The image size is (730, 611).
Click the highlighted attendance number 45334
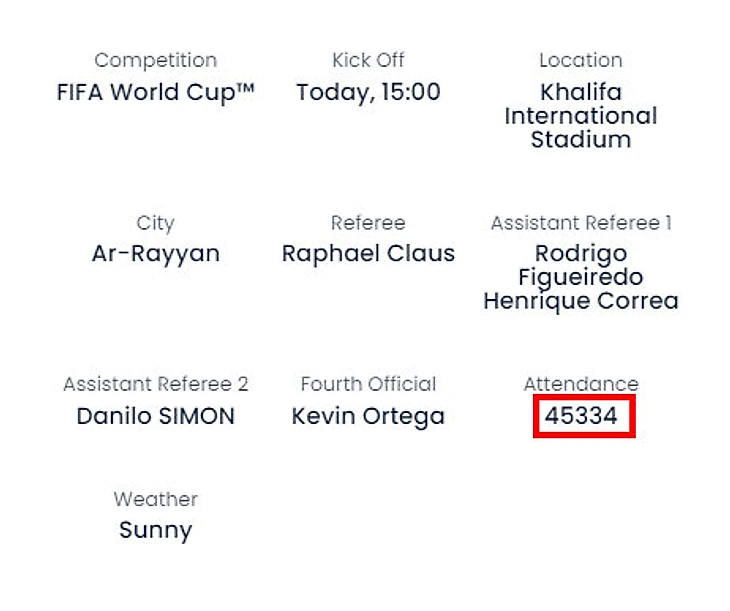coord(583,416)
